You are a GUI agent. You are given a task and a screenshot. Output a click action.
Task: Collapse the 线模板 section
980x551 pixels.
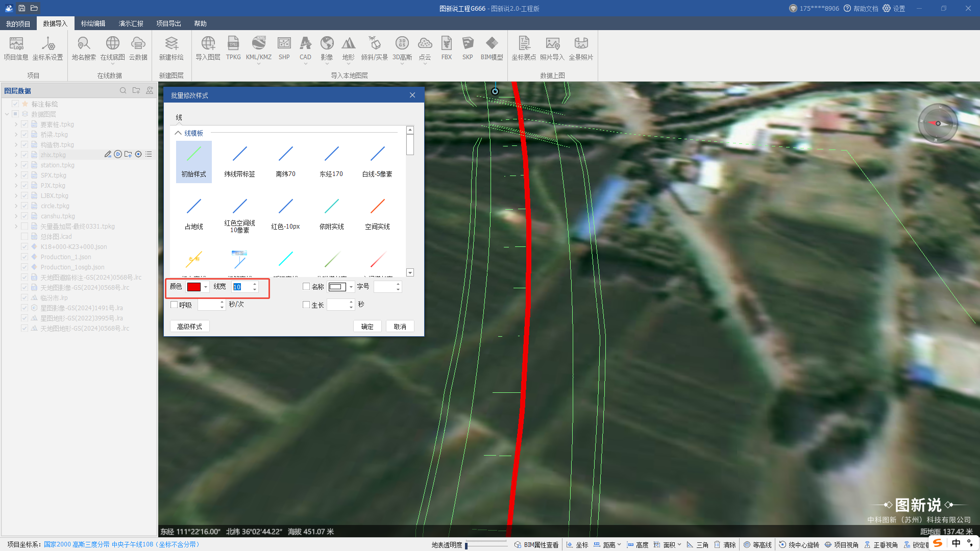point(178,133)
